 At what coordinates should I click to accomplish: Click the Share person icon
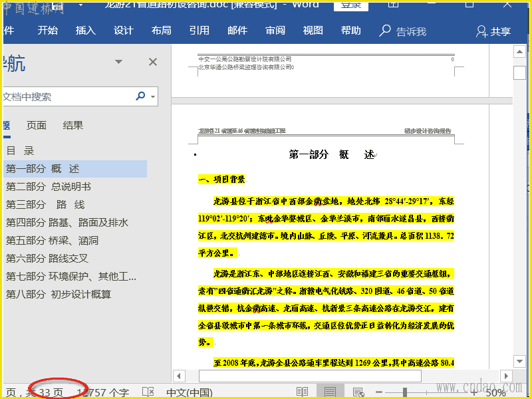[x=482, y=31]
